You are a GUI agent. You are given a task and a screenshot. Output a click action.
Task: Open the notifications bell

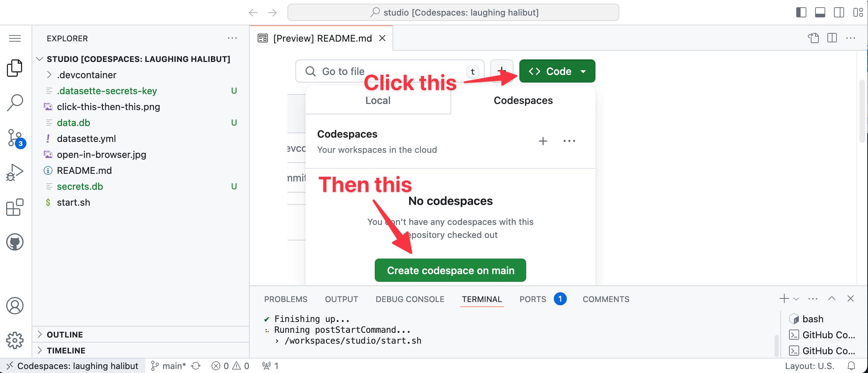coord(851,366)
